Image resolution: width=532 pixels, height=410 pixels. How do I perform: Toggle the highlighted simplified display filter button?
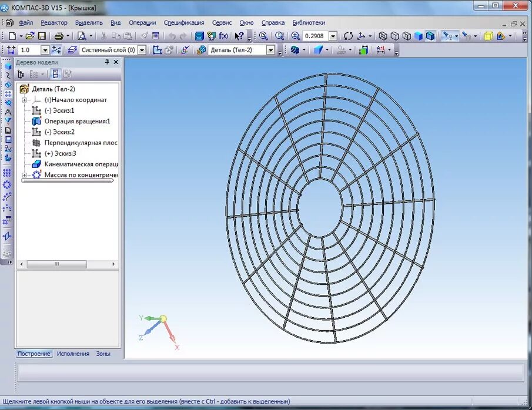448,36
